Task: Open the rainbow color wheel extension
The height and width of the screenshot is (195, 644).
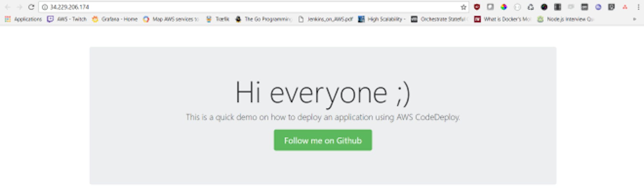Action: click(503, 7)
